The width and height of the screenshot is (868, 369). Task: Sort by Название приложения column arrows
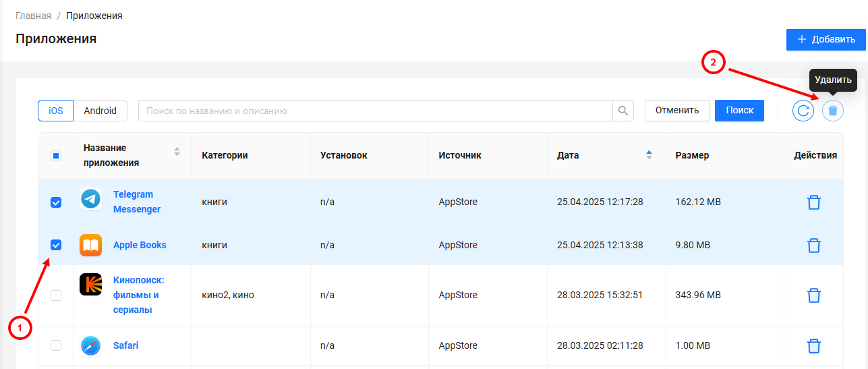[x=177, y=152]
